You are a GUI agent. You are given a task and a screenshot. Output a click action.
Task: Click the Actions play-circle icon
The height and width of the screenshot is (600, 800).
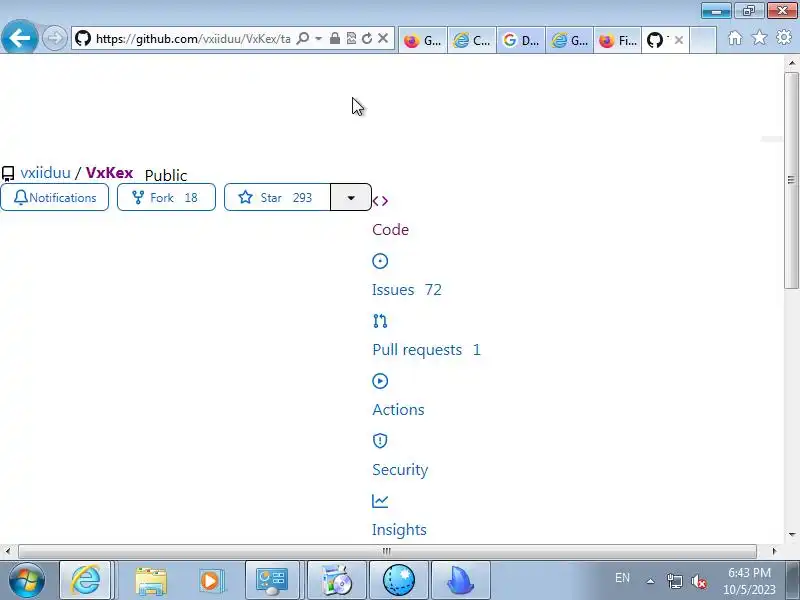(380, 381)
